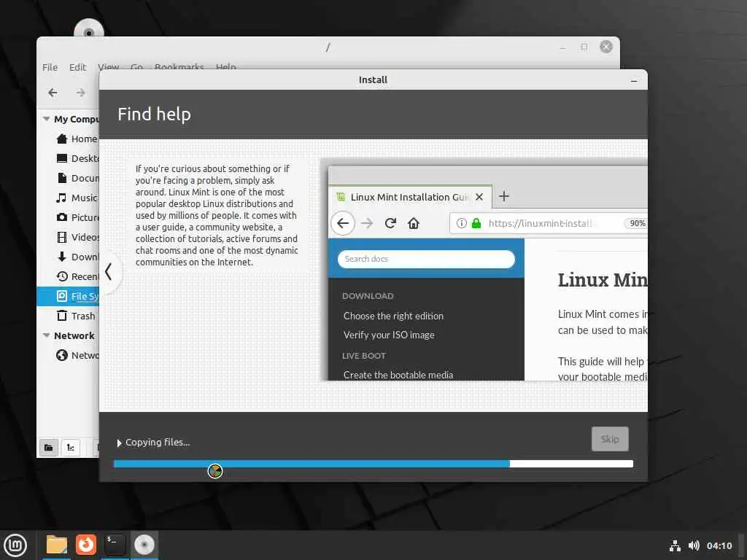Minimize the file manager window
Viewport: 747px width, 560px height.
pos(562,47)
